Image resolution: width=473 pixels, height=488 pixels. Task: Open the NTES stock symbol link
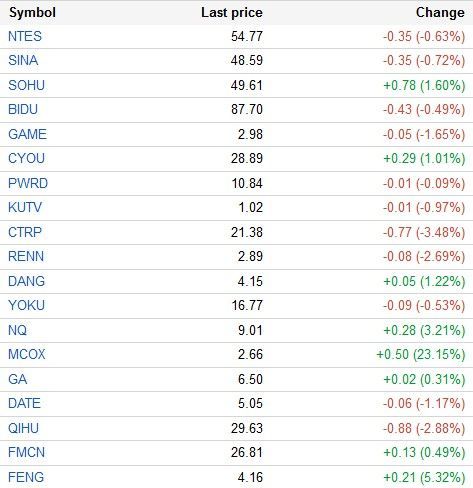point(25,36)
